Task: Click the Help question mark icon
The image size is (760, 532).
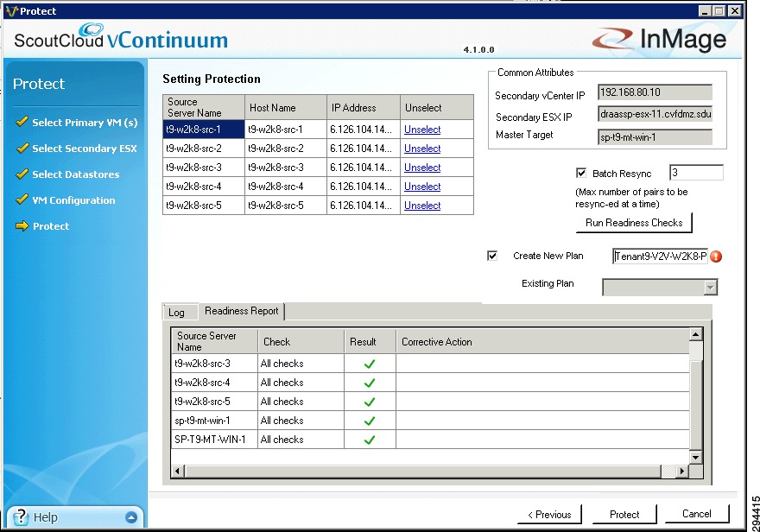Action: pyautogui.click(x=21, y=517)
